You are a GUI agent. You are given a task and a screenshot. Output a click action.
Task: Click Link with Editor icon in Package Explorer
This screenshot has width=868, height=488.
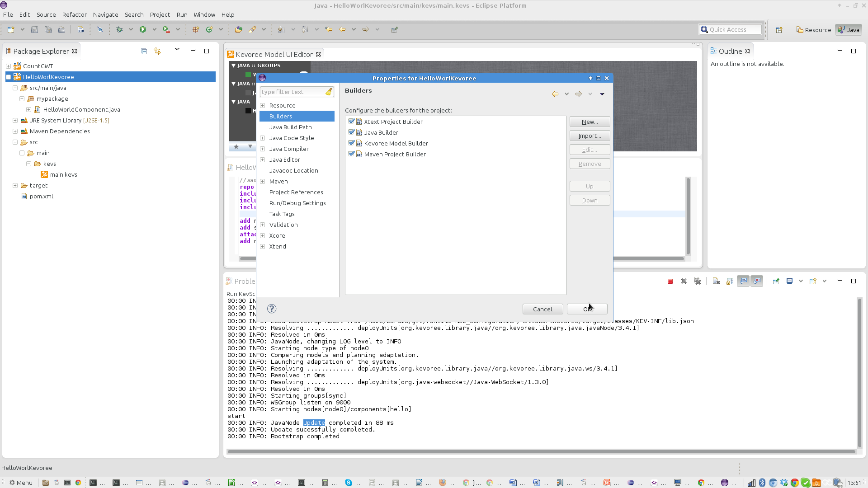157,51
